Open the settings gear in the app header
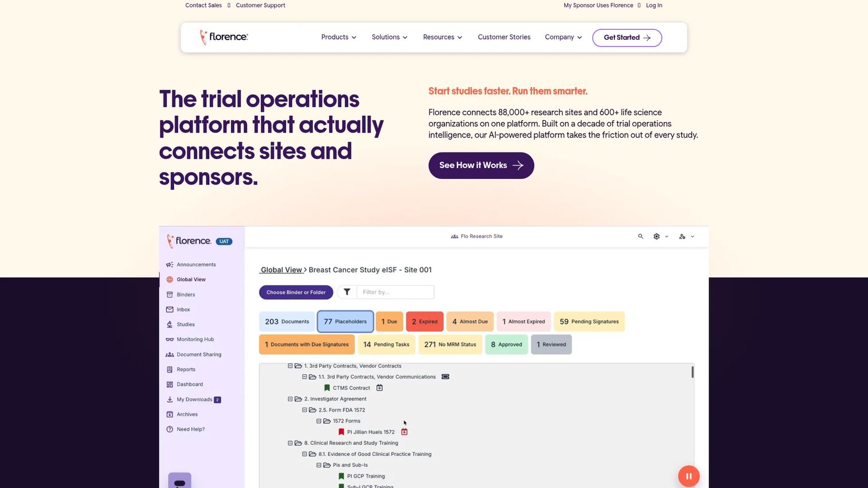 tap(656, 236)
